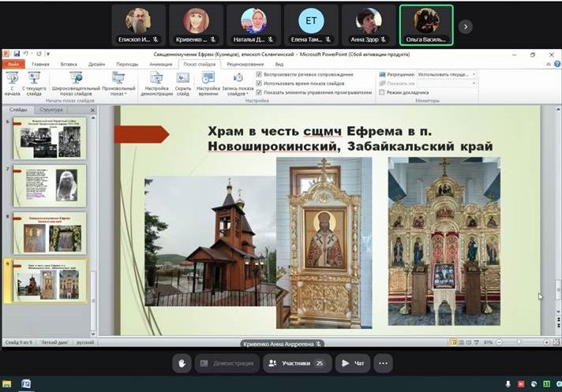This screenshot has width=562, height=392.
Task: Toggle Presenter View checkbox
Action: pos(381,92)
